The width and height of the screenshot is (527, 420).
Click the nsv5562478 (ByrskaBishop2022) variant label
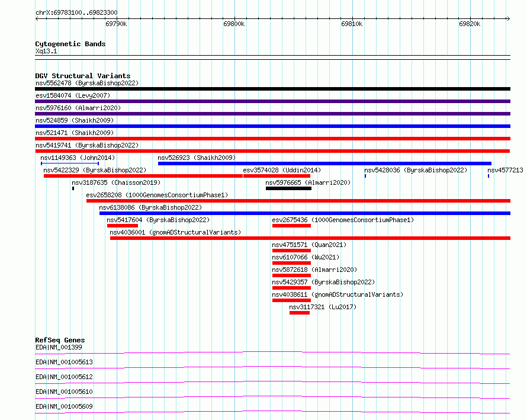point(87,83)
